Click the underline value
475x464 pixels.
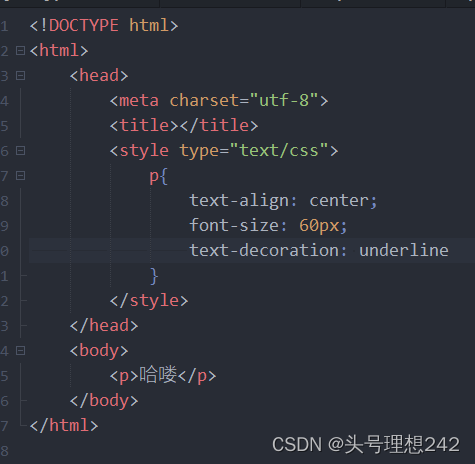404,251
